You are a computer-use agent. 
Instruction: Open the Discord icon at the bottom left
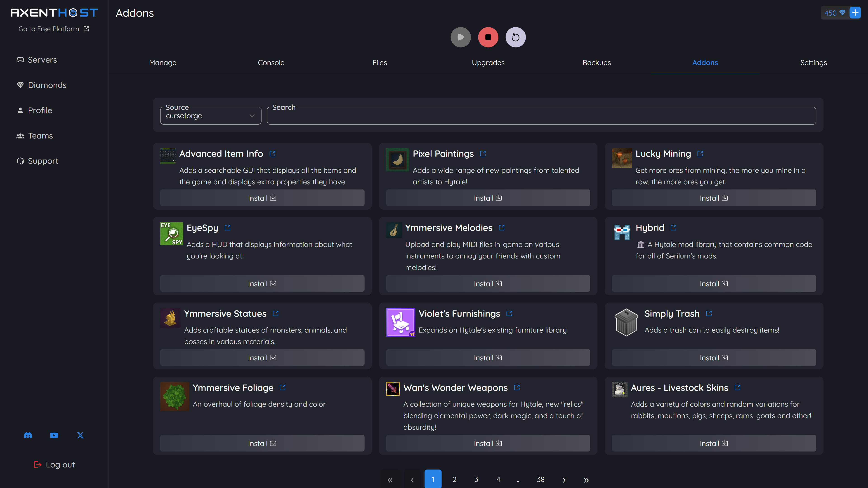pyautogui.click(x=28, y=435)
